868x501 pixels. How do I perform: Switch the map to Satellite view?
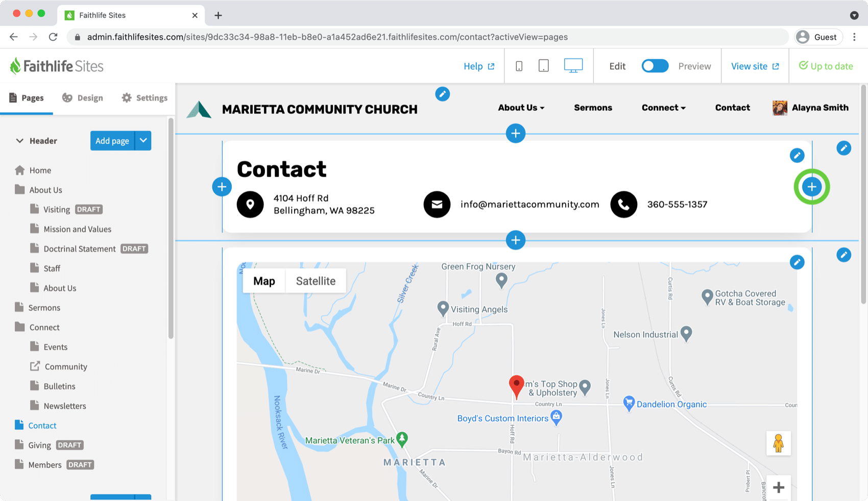coord(316,281)
